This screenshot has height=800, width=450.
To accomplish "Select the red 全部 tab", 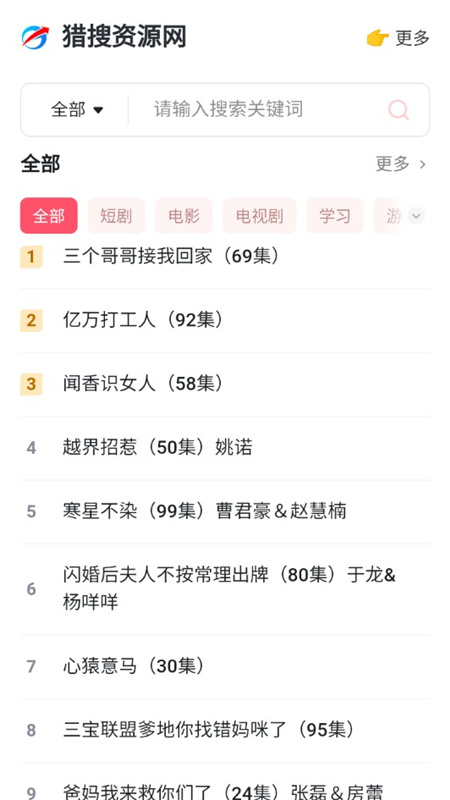I will point(49,216).
